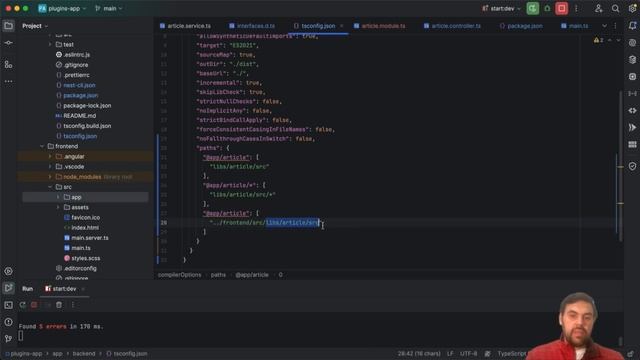Open Search Everywhere magnifier
640x360 pixels.
point(615,8)
